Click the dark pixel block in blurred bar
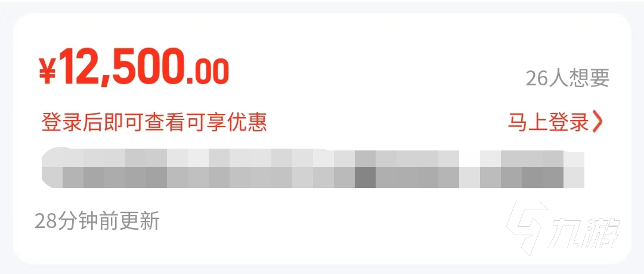Image resolution: width=644 pixels, height=274 pixels. 365,177
